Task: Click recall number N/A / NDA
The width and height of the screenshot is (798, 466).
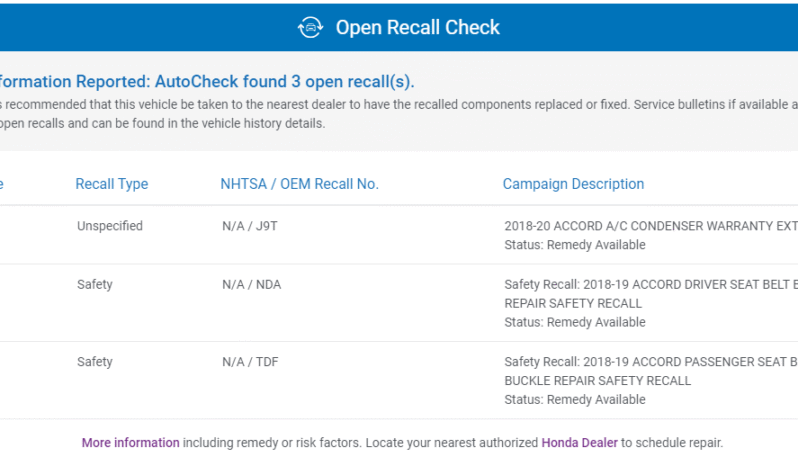Action: tap(252, 285)
